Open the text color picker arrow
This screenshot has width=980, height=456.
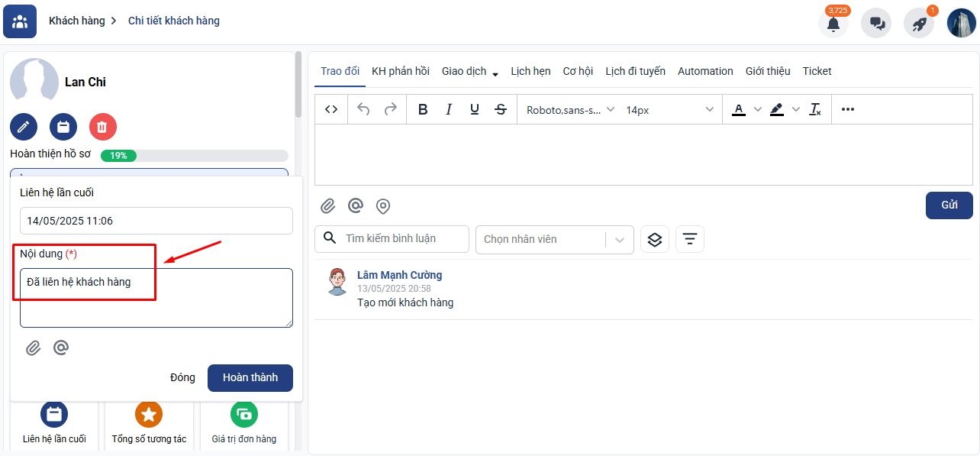click(758, 110)
